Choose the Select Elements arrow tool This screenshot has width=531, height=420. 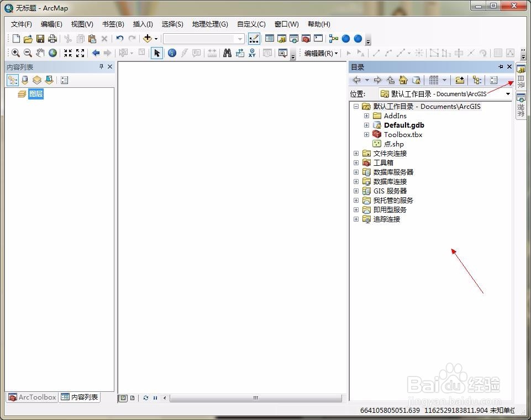tap(157, 53)
